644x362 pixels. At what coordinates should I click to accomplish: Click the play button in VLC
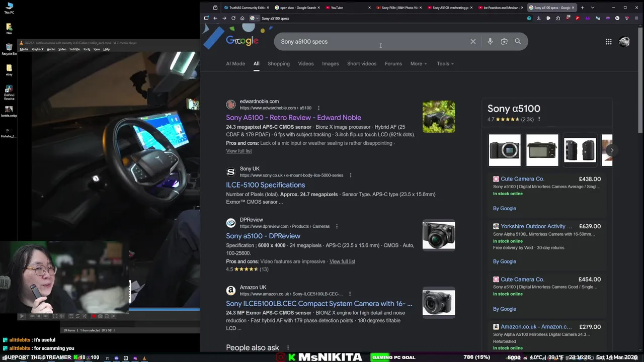click(22, 316)
